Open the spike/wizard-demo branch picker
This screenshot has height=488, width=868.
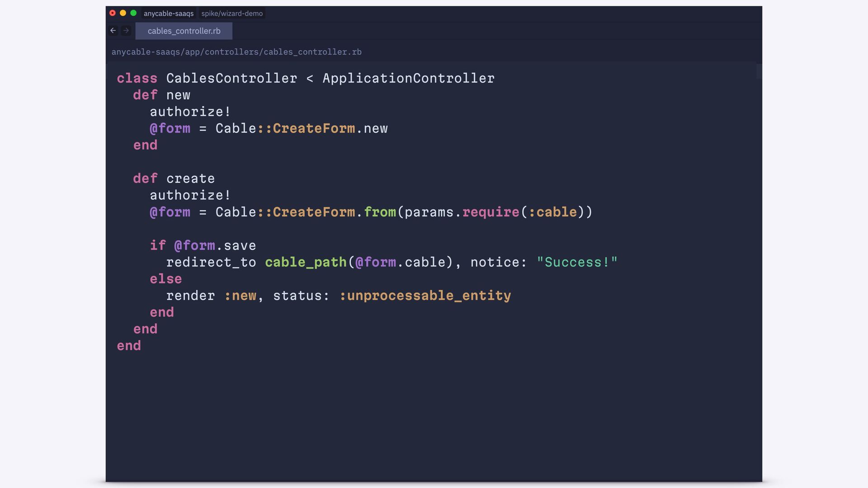point(232,14)
